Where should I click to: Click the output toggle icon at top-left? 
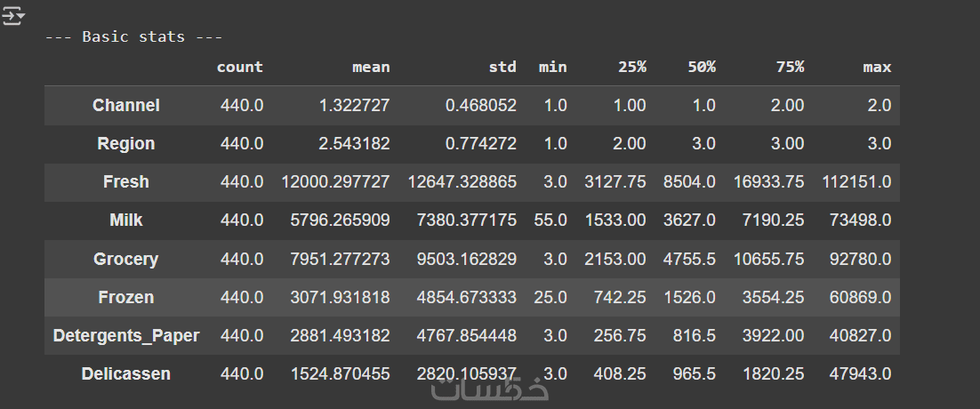(15, 17)
